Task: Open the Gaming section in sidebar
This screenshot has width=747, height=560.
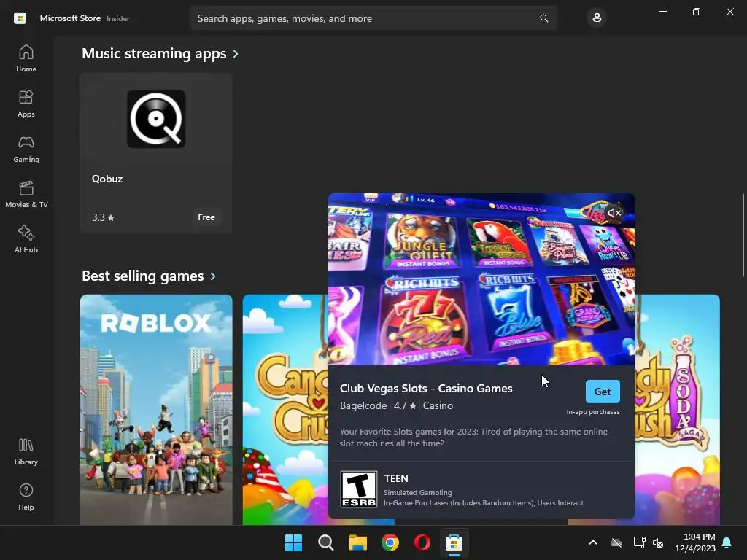Action: tap(26, 149)
